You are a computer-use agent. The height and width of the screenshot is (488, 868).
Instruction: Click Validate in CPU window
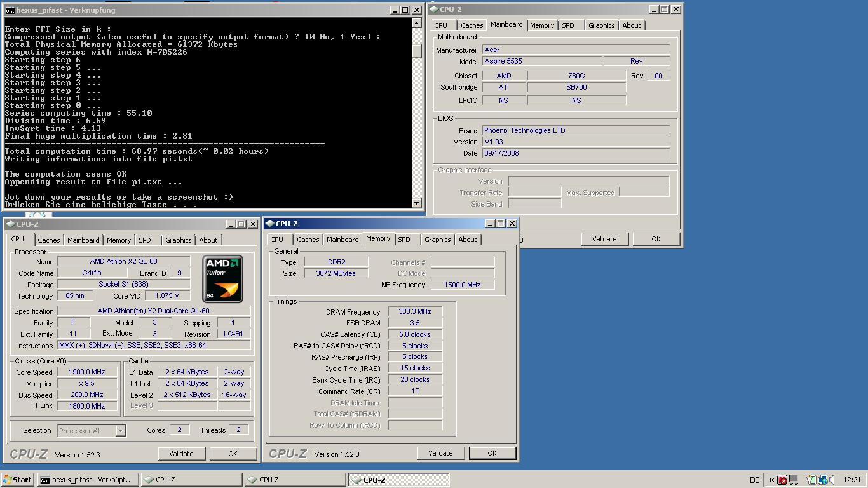[181, 454]
